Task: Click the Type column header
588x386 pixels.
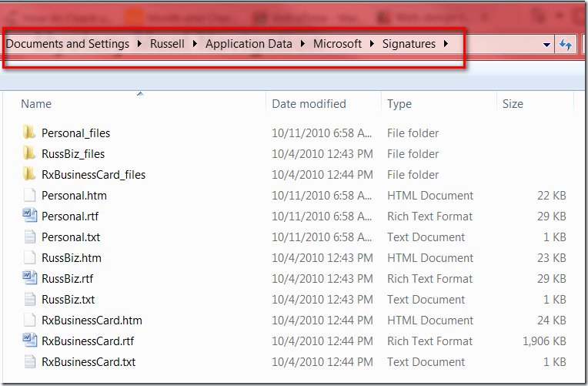Action: pyautogui.click(x=399, y=104)
